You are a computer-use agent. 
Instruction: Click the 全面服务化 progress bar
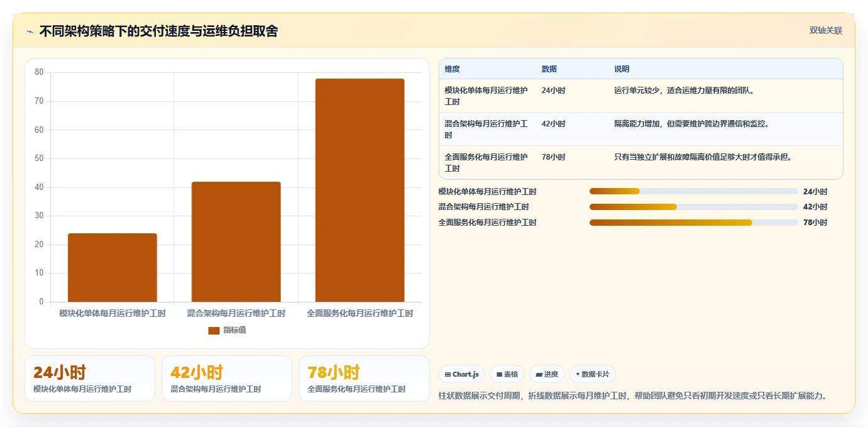[x=693, y=223]
